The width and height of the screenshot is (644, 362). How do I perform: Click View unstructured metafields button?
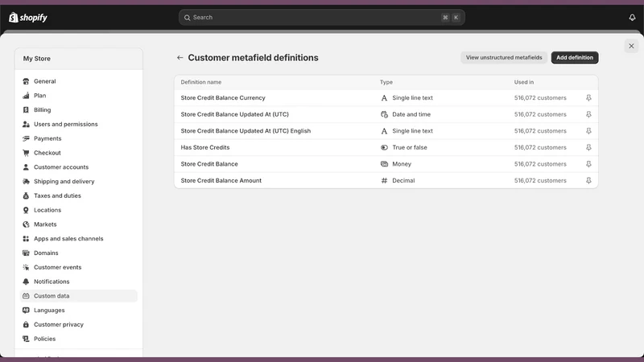(504, 57)
